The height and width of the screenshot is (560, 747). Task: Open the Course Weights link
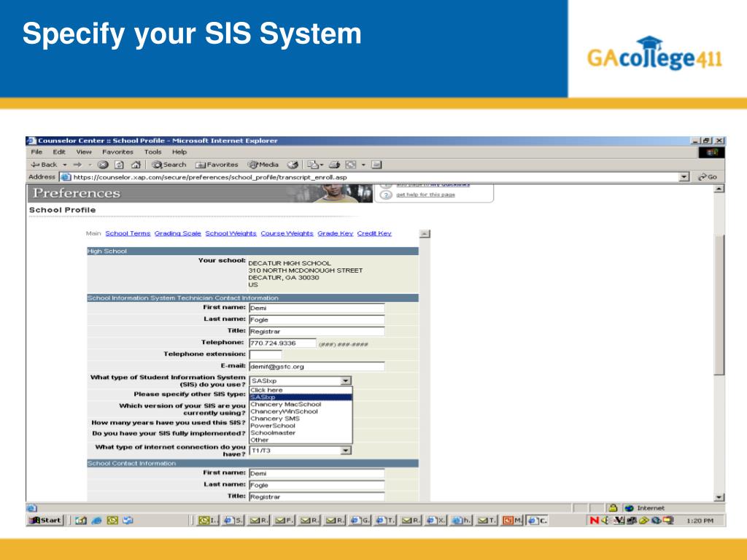pos(287,233)
